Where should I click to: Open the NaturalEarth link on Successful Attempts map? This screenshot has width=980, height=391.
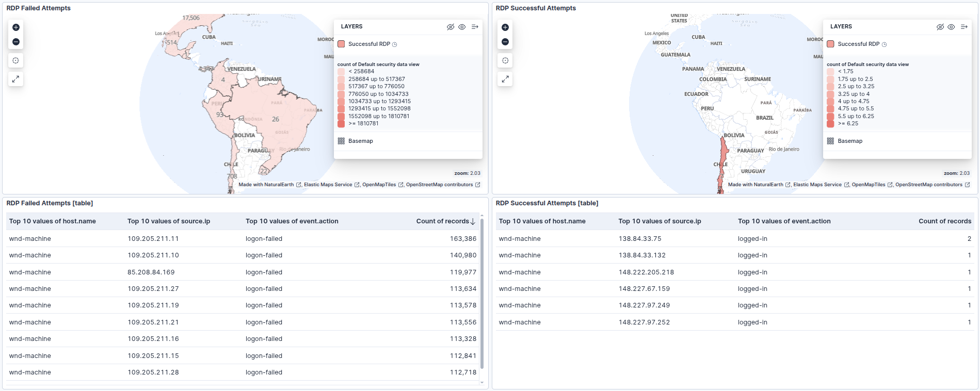click(x=759, y=185)
